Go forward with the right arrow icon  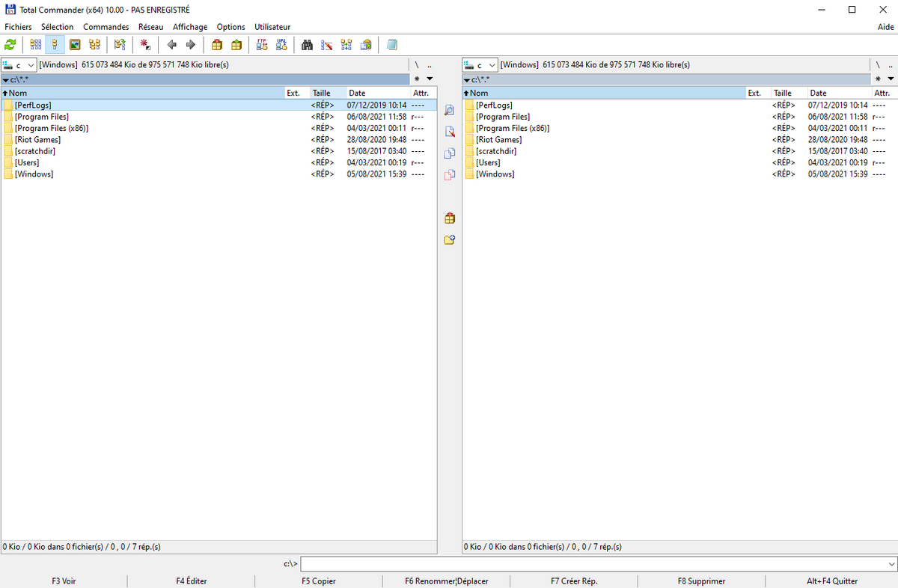click(190, 45)
